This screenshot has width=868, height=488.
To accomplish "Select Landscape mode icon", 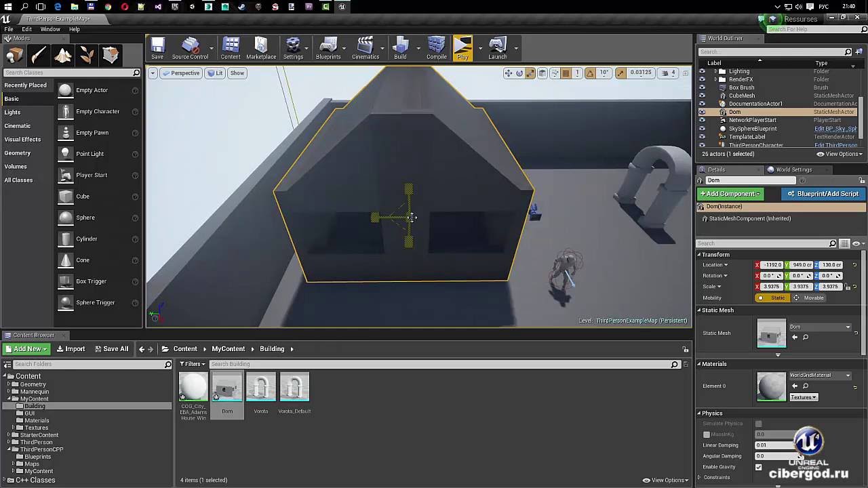I will click(x=63, y=56).
